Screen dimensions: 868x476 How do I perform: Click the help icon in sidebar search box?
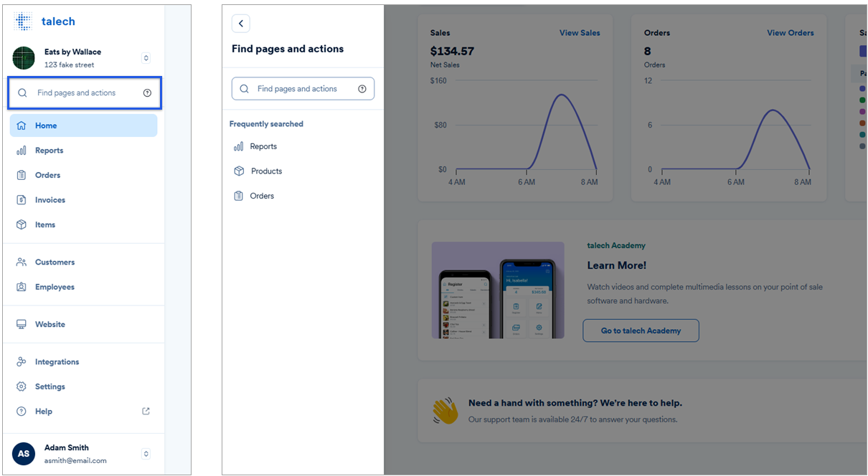147,93
